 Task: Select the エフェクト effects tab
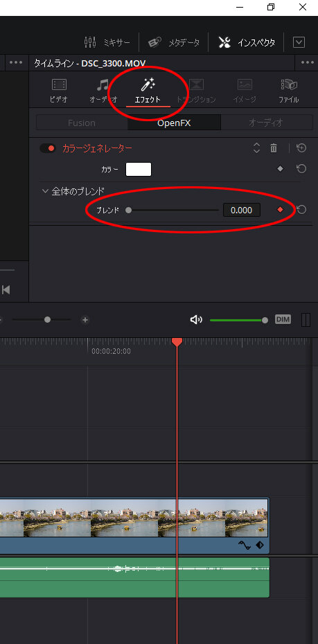pyautogui.click(x=148, y=91)
